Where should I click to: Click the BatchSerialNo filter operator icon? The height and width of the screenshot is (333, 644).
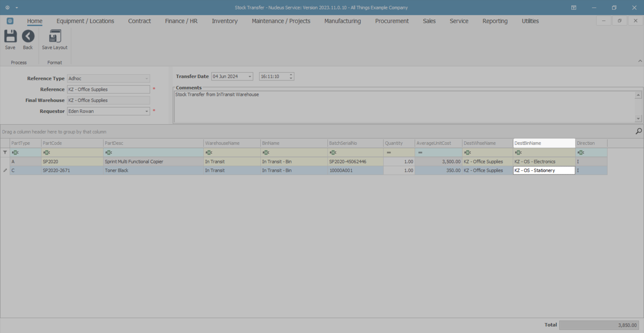coord(333,152)
